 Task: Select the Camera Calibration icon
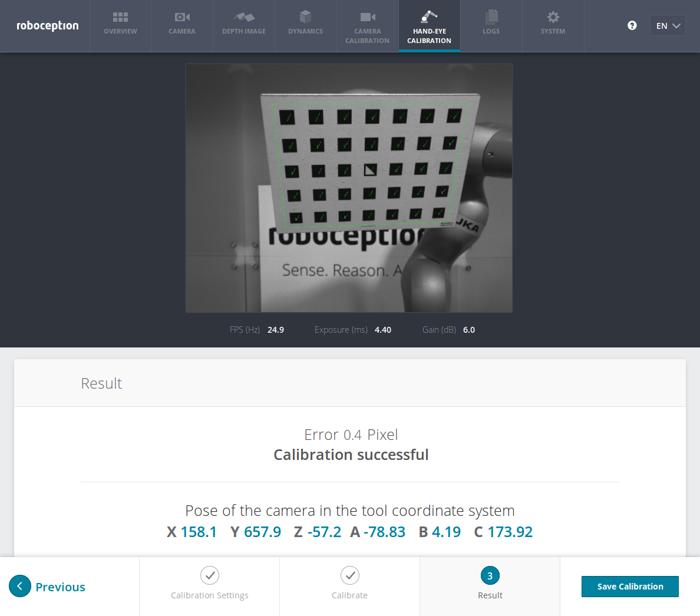[x=367, y=17]
